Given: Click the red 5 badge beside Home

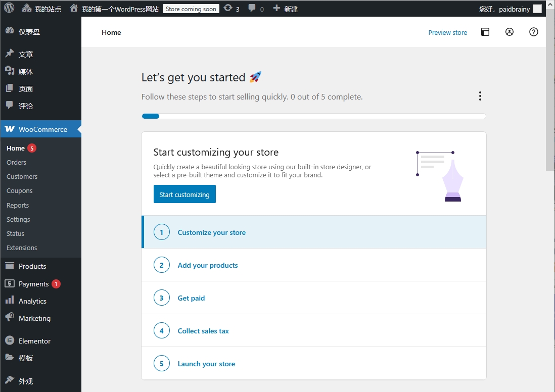Looking at the screenshot, I should pyautogui.click(x=32, y=148).
